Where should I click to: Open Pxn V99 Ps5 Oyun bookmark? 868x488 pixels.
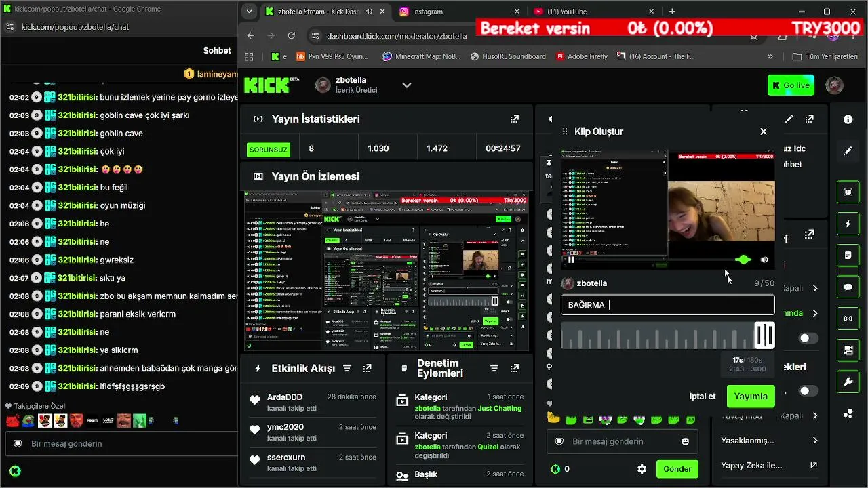[x=332, y=56]
